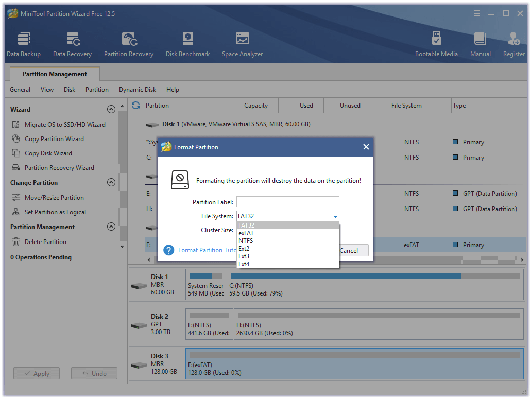Click the Move/Resize Partition icon
The width and height of the screenshot is (532, 399).
point(15,198)
